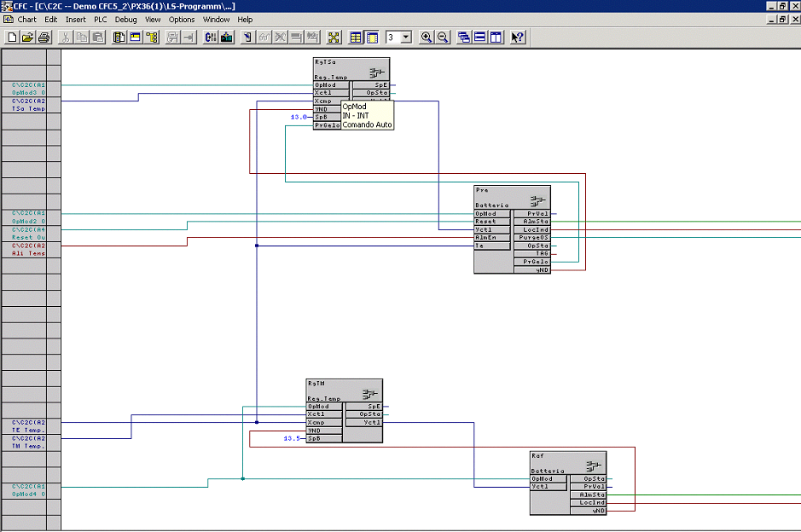
Task: Create a new chart with the blank page icon
Action: pos(12,38)
